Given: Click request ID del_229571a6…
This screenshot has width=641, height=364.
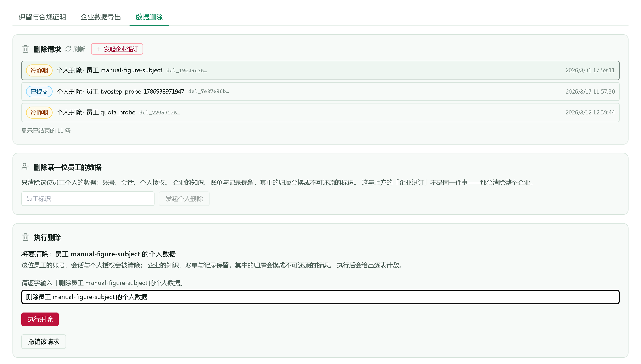Looking at the screenshot, I should tap(159, 113).
